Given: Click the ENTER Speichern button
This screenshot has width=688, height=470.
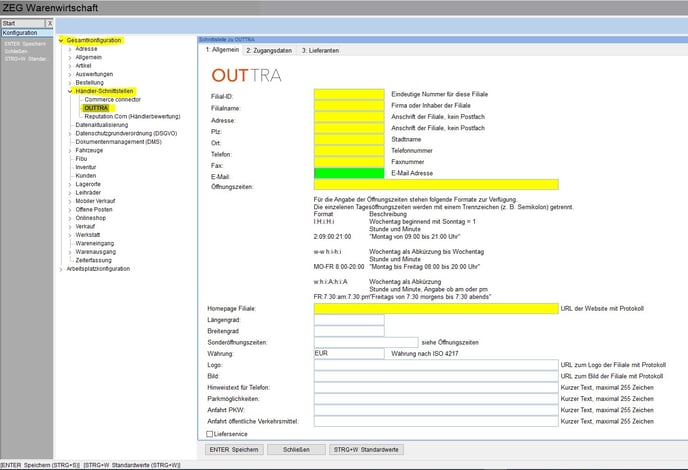Looking at the screenshot, I should [x=234, y=450].
